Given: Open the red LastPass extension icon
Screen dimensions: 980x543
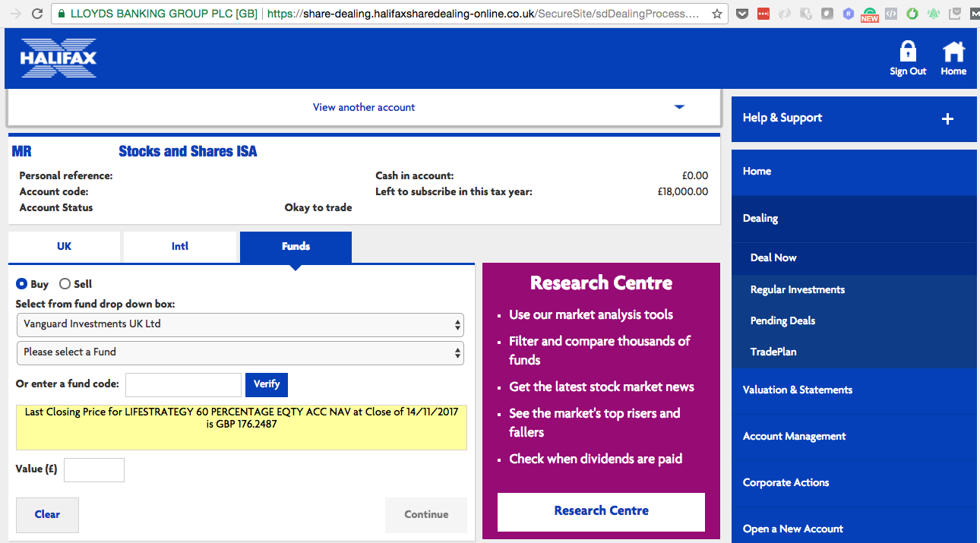Looking at the screenshot, I should [x=763, y=14].
